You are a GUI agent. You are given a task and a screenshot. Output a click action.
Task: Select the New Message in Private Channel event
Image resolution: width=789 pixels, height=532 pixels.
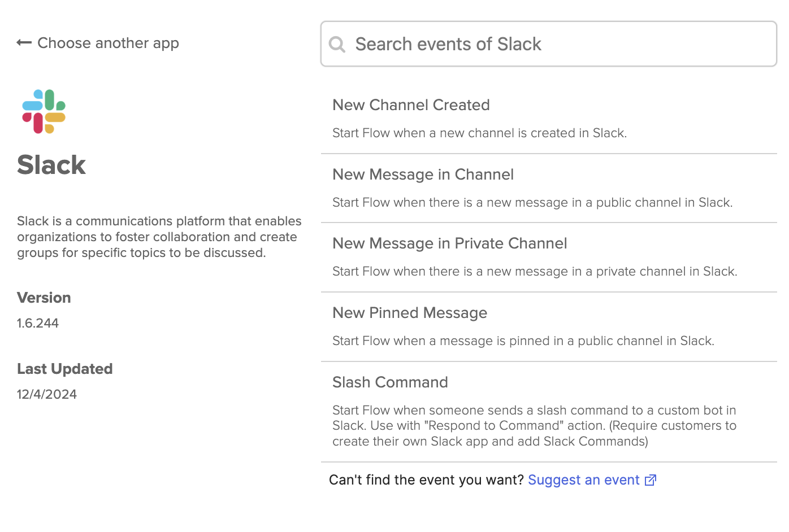449,243
